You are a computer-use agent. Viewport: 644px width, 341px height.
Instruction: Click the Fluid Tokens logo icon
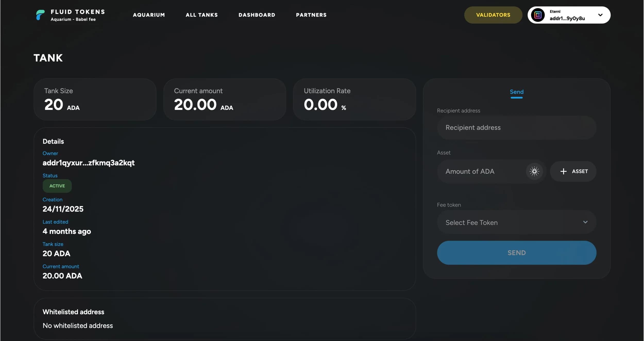coord(40,15)
